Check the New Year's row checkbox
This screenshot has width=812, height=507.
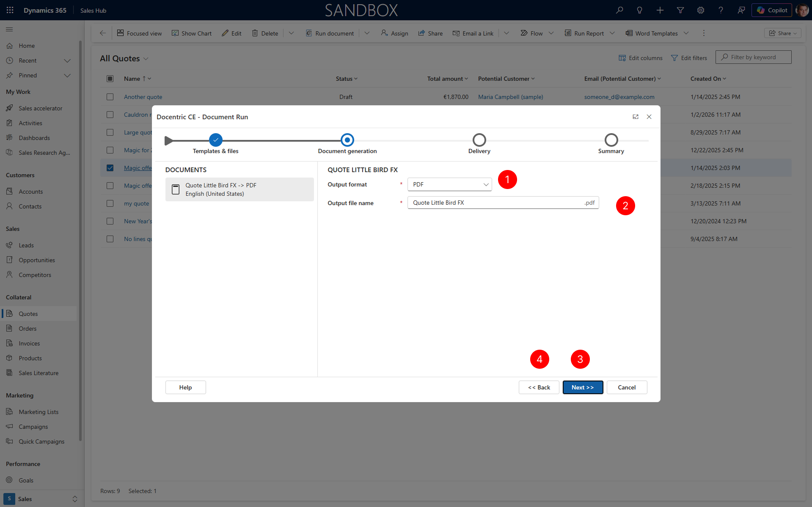[x=110, y=221]
